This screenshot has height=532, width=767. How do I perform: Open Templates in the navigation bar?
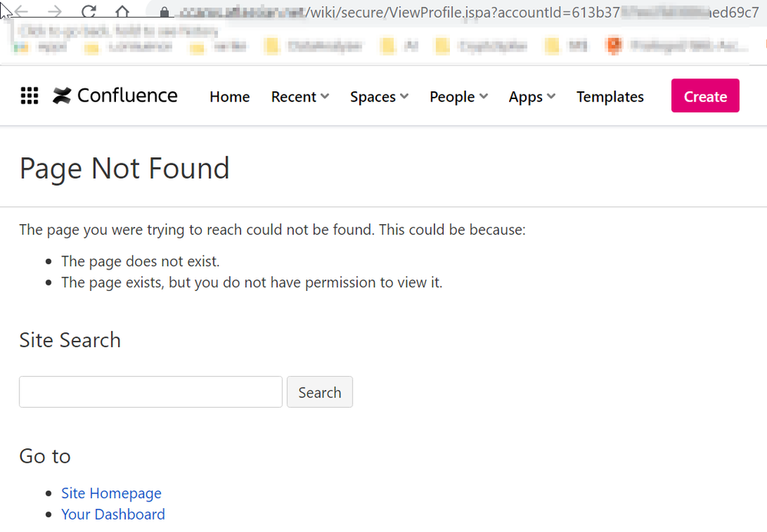click(x=610, y=97)
